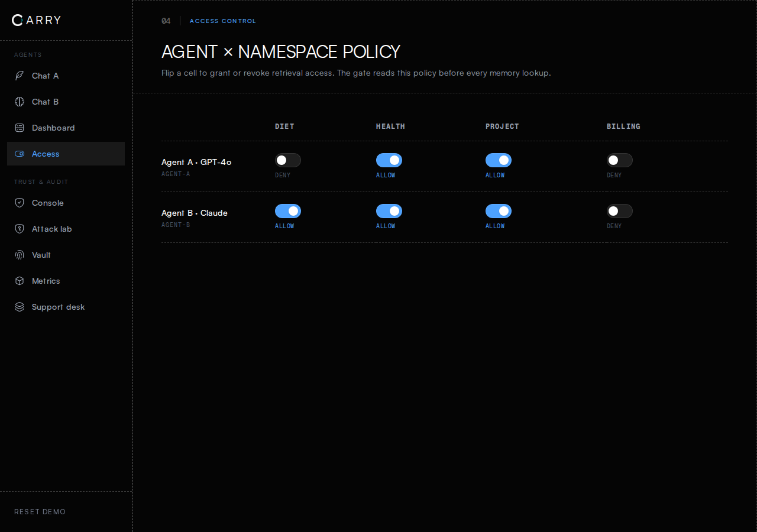The width and height of the screenshot is (757, 532).
Task: Click the Attack lab shield icon
Action: [x=20, y=229]
